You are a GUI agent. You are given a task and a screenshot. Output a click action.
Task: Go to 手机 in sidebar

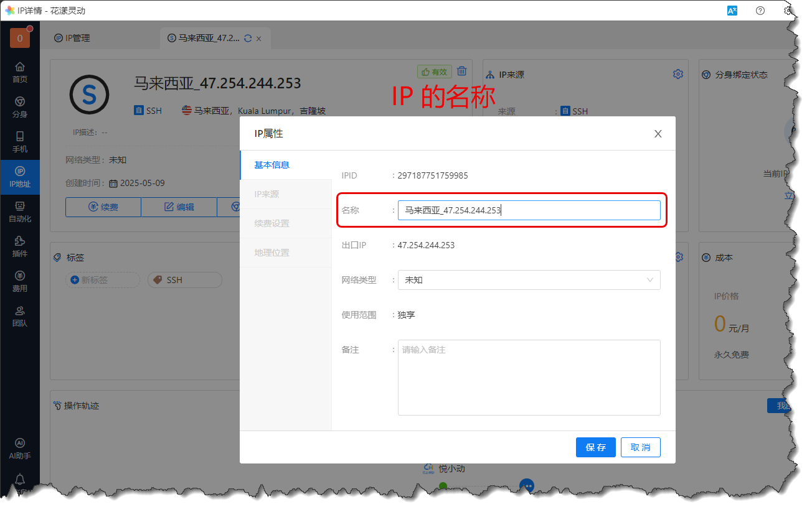(x=20, y=141)
